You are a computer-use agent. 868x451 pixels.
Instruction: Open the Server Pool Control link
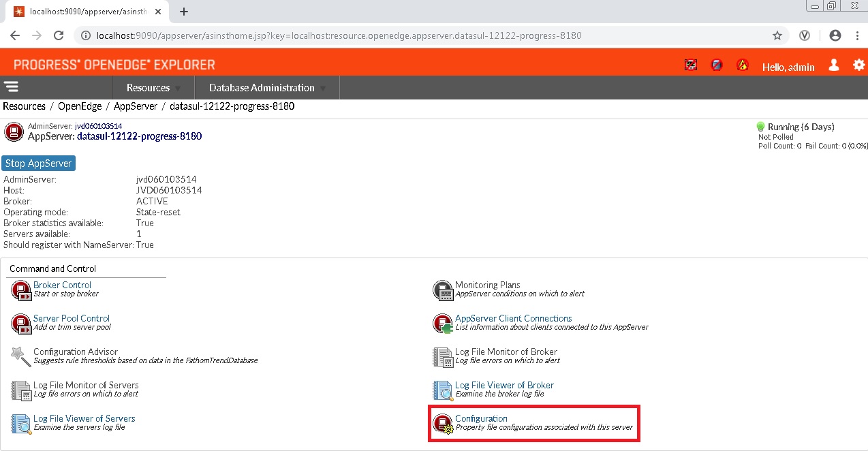tap(72, 318)
